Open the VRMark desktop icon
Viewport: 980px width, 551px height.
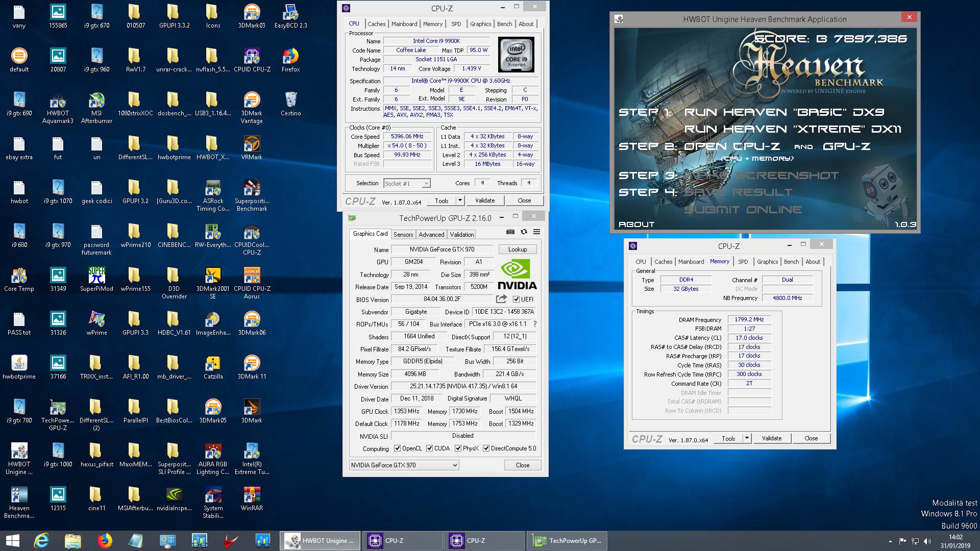252,148
